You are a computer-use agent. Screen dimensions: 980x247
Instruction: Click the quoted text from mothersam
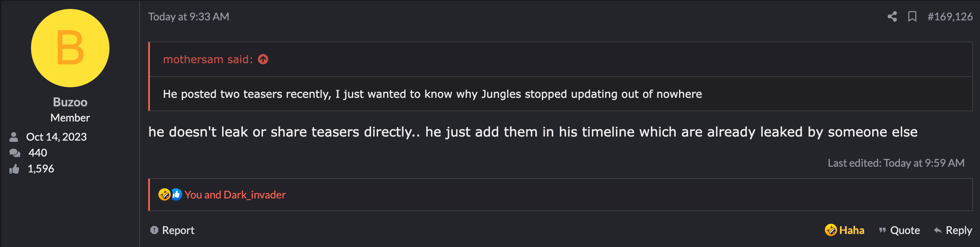tap(432, 94)
